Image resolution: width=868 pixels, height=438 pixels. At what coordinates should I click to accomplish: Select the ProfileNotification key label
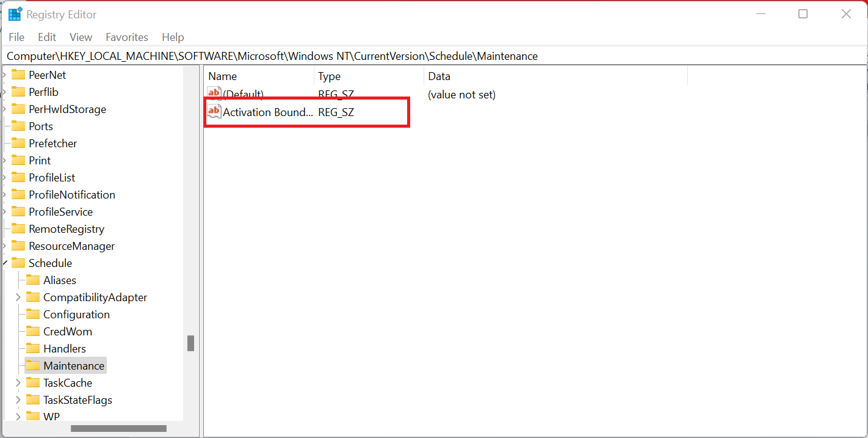pos(72,195)
